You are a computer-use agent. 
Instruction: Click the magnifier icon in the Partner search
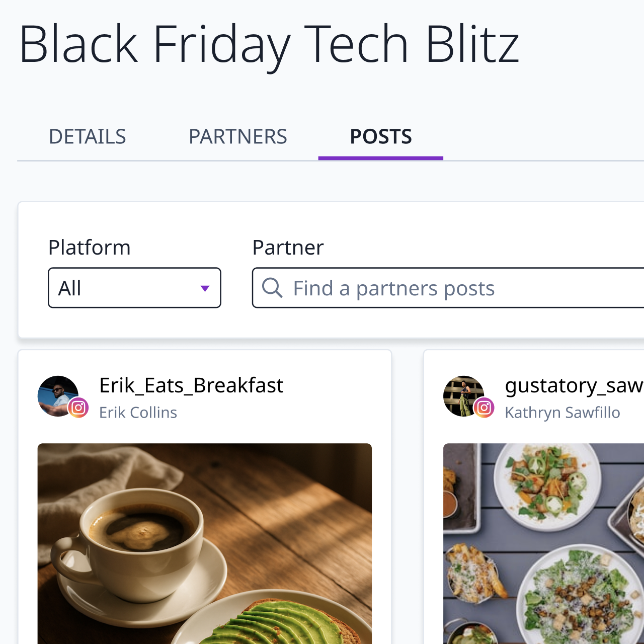coord(272,288)
